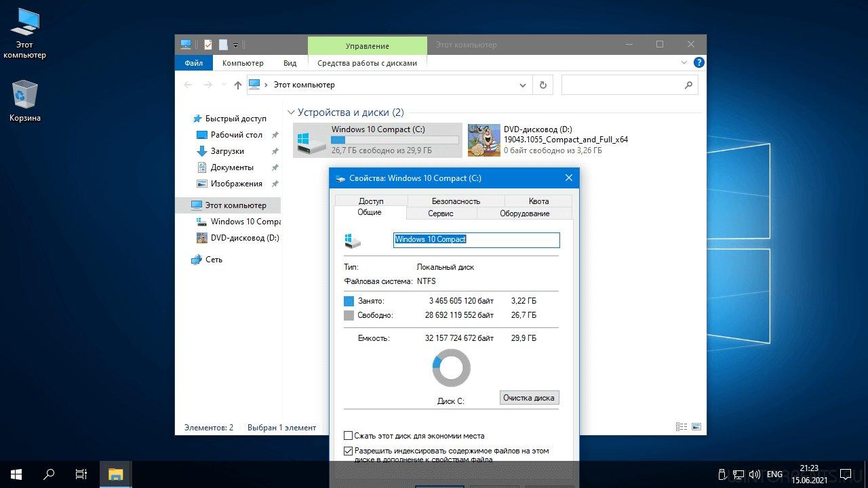Open the Средства работы с дисками tab

[x=368, y=63]
